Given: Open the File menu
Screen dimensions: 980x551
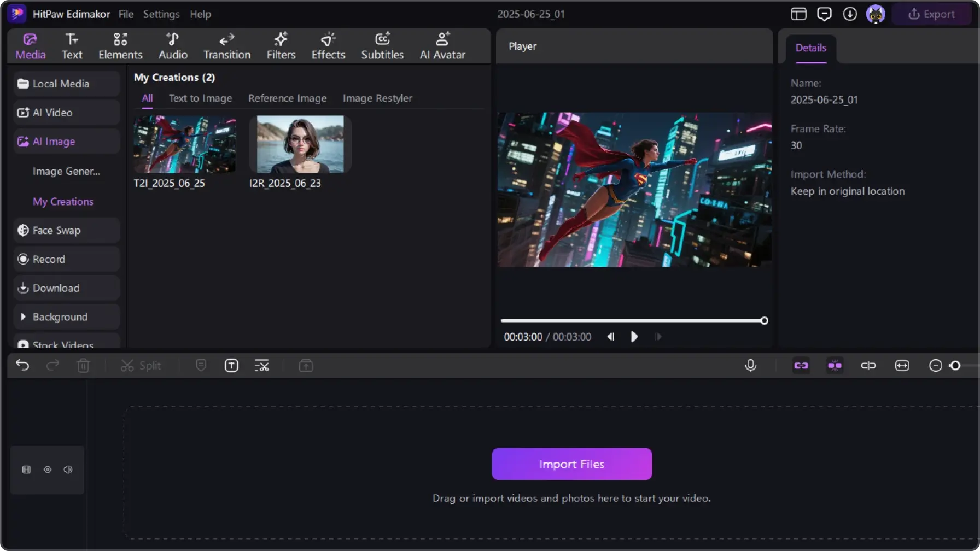Looking at the screenshot, I should click(x=126, y=14).
